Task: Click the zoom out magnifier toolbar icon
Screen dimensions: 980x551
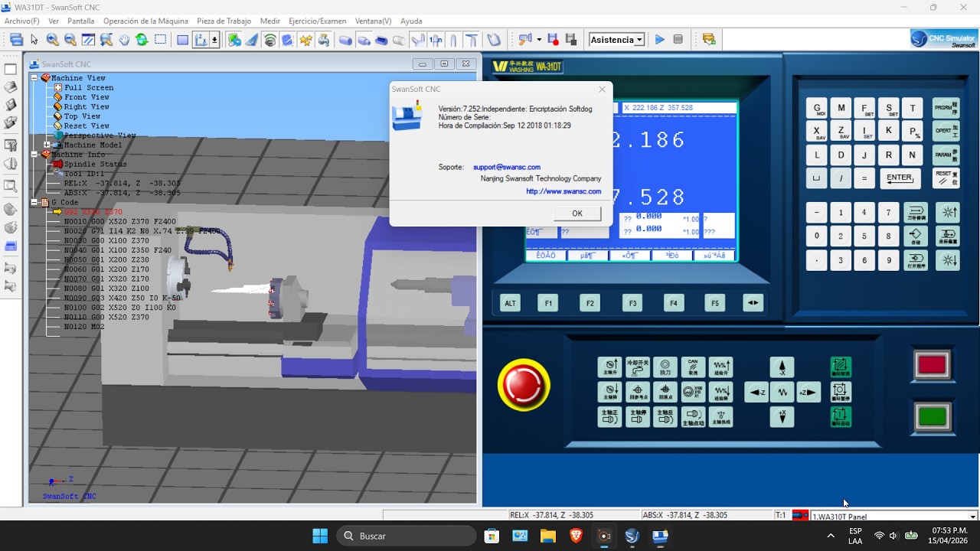Action: tap(70, 40)
